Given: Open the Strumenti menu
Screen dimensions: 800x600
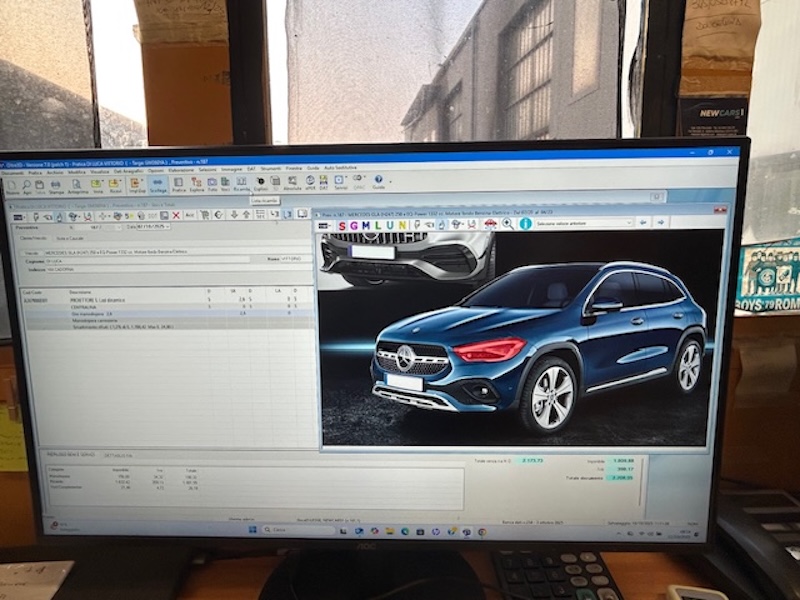Looking at the screenshot, I should 270,168.
